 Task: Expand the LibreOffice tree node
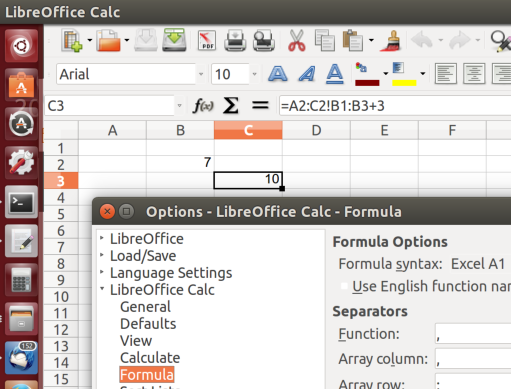pos(102,238)
